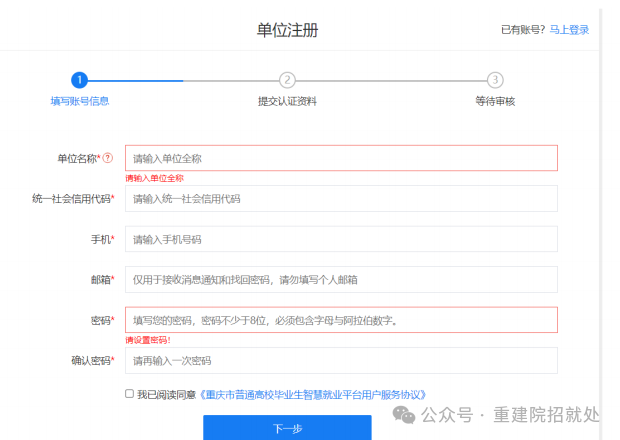Screen dimensions: 620x440
Task: Click the 确认密码 confirm password field
Action: 341,360
